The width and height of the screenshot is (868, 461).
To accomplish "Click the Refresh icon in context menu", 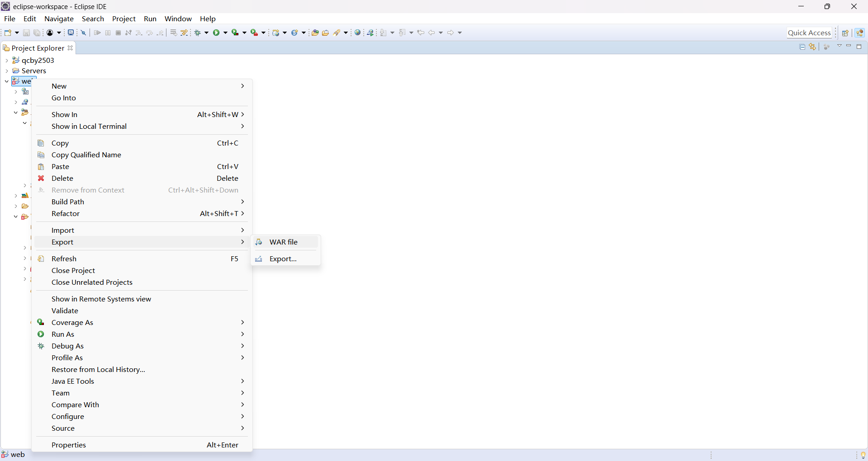I will [x=41, y=259].
